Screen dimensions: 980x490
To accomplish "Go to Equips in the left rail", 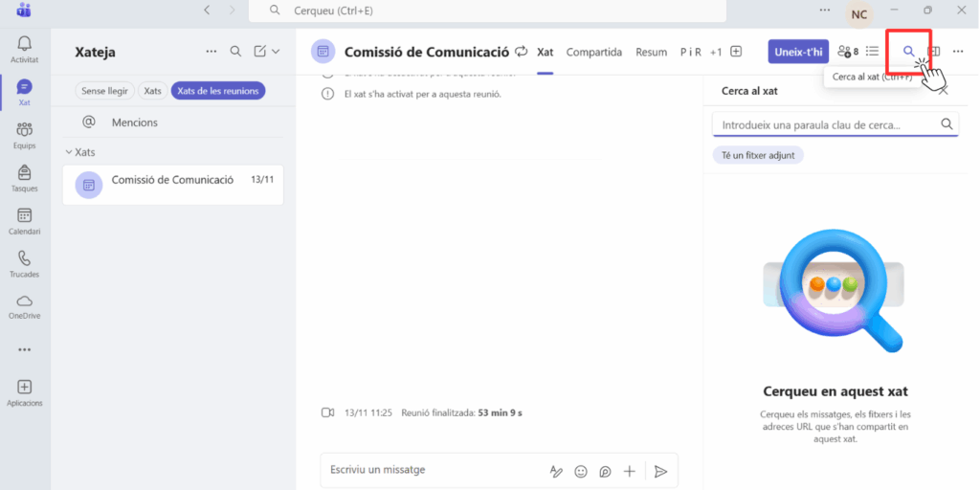I will click(x=24, y=135).
